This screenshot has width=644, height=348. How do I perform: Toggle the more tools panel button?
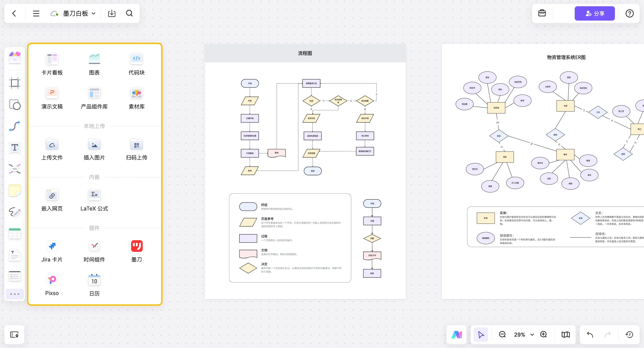15,294
